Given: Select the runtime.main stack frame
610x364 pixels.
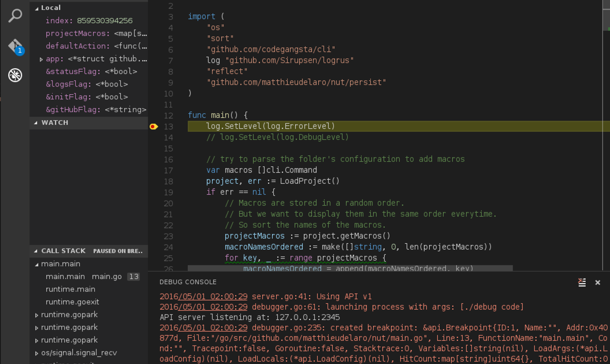Looking at the screenshot, I should point(89,289).
